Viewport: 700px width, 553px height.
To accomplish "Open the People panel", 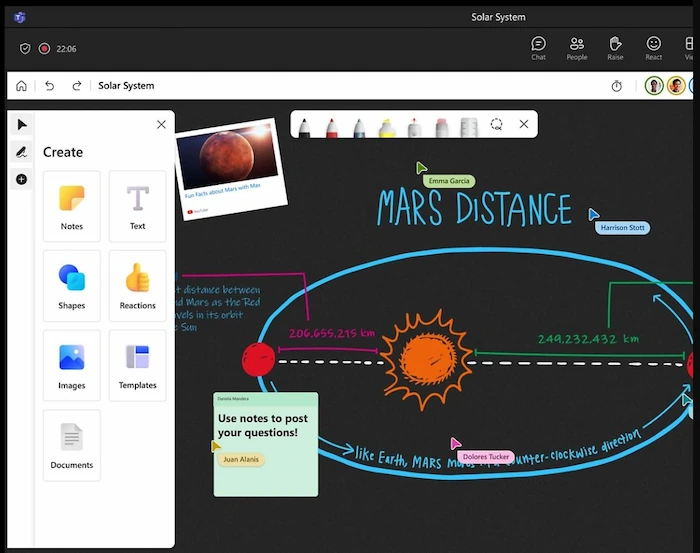I will (x=577, y=48).
